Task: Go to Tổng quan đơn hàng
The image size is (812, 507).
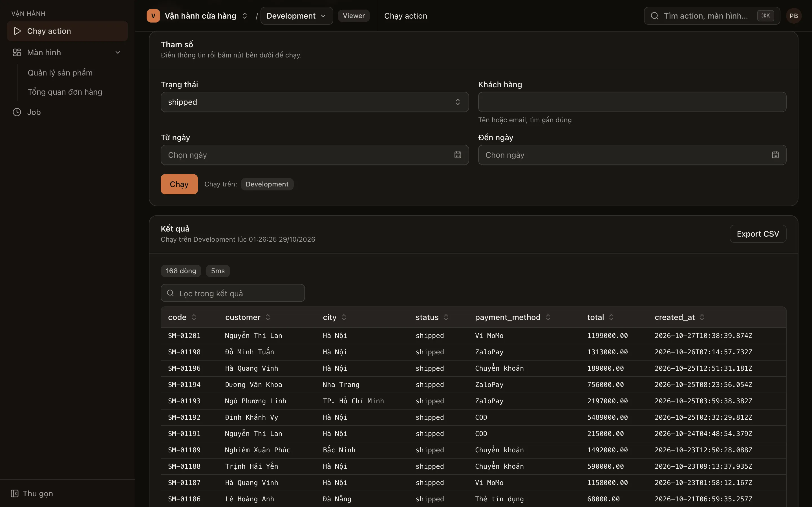Action: click(65, 92)
